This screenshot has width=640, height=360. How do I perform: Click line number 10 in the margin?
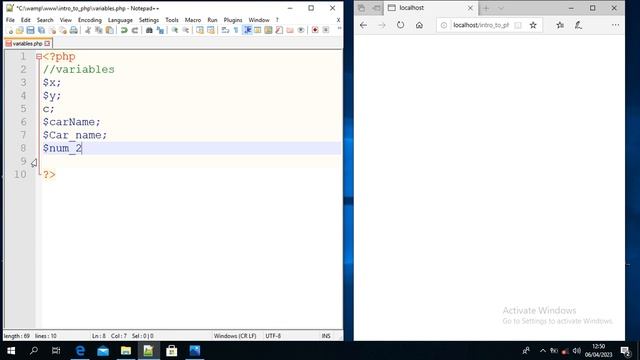(20, 174)
